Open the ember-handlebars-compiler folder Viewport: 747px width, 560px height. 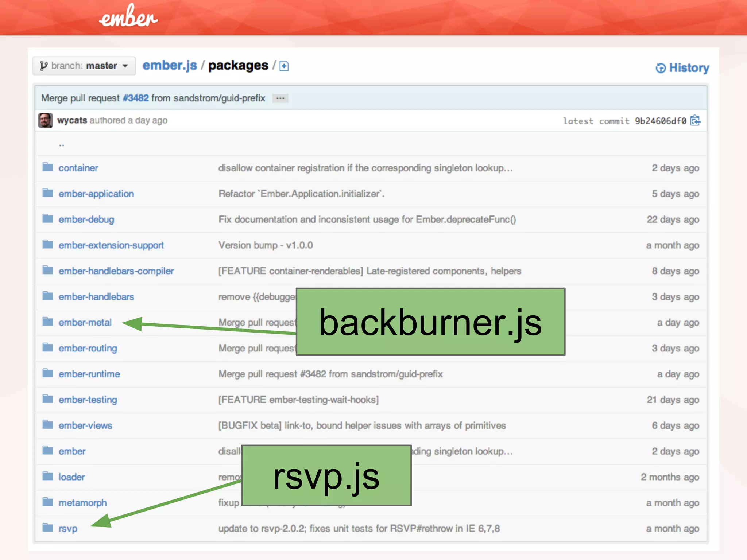point(116,271)
